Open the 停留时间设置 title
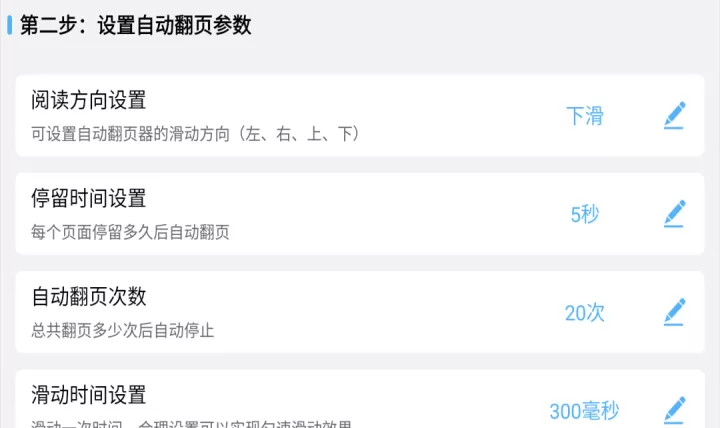The width and height of the screenshot is (720, 428). tap(89, 198)
